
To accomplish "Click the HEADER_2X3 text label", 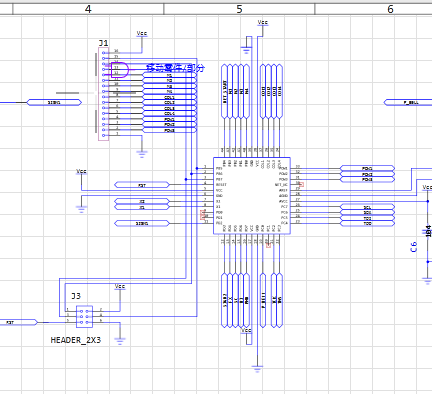I will 76,340.
